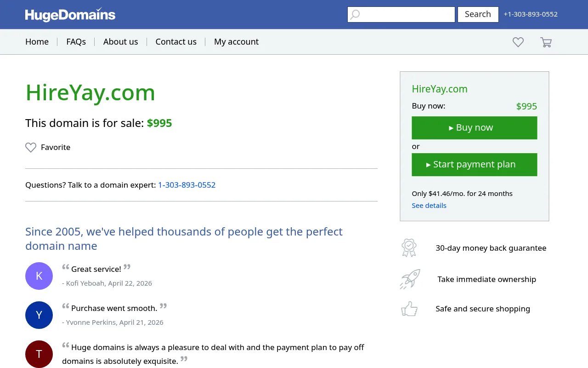Click the magnifier icon in search box
Screen dimensions: 588x368
click(355, 15)
